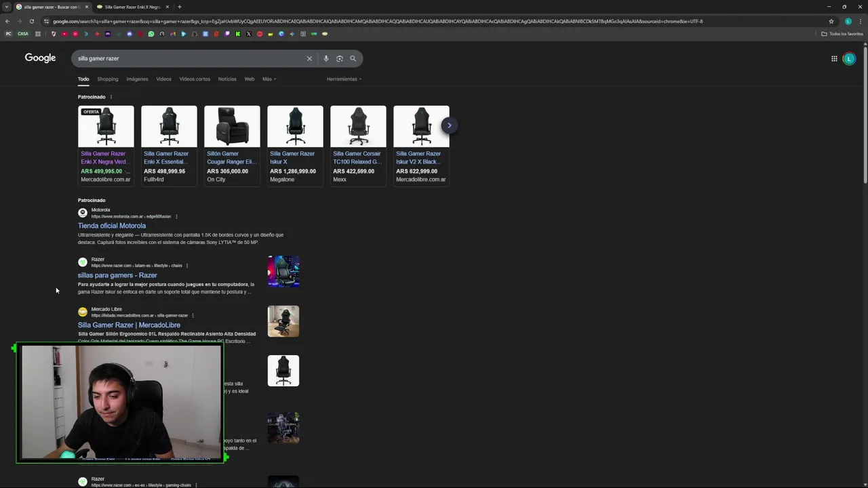Switch to the Noticias tab
The width and height of the screenshot is (868, 488).
pos(227,79)
